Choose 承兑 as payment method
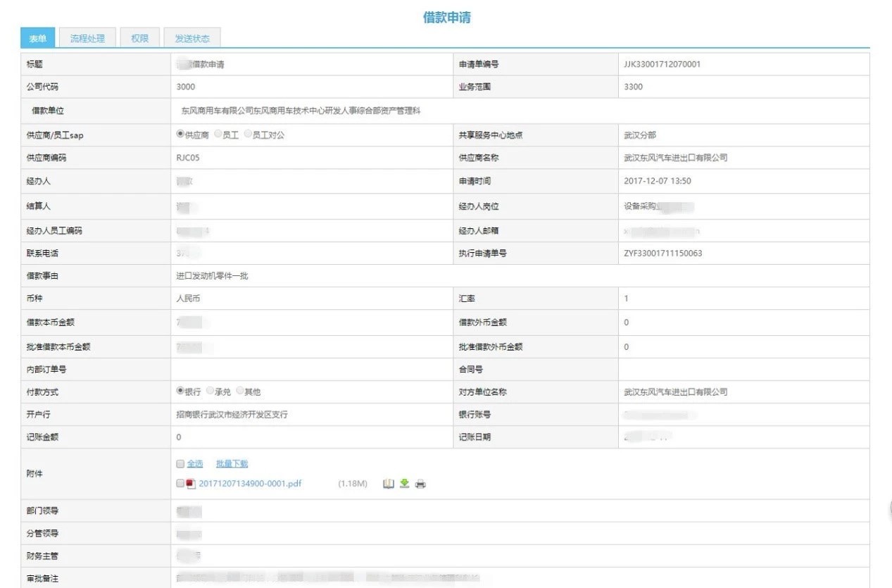 click(210, 391)
